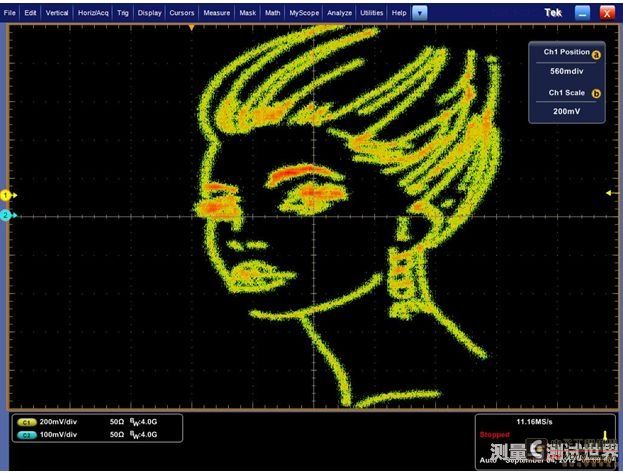Open the Help menu
623x473 pixels.
[x=399, y=13]
